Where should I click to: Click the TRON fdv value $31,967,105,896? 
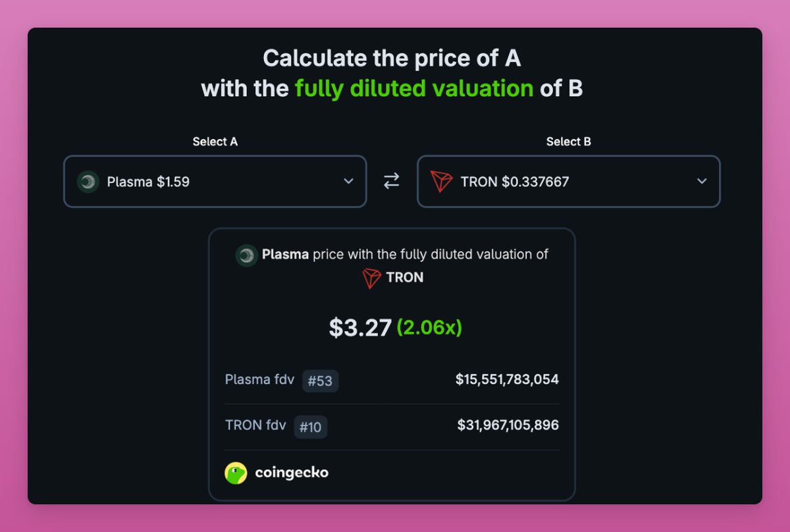(508, 425)
